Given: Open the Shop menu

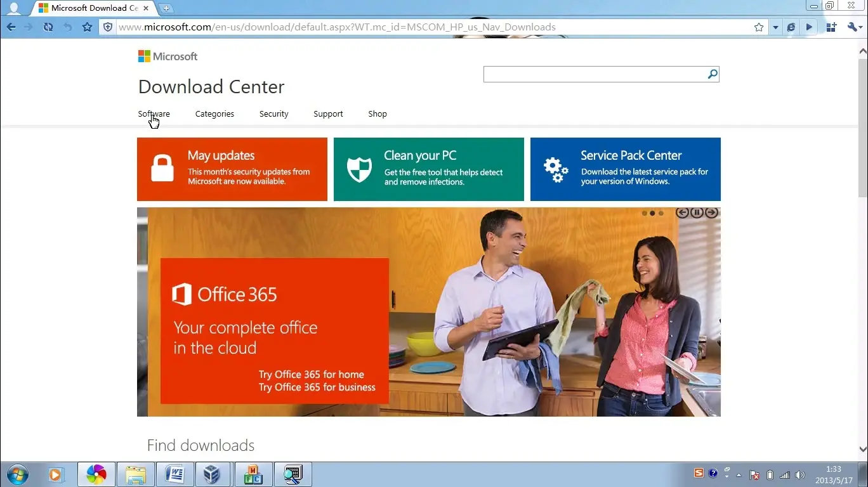Looking at the screenshot, I should pos(378,114).
